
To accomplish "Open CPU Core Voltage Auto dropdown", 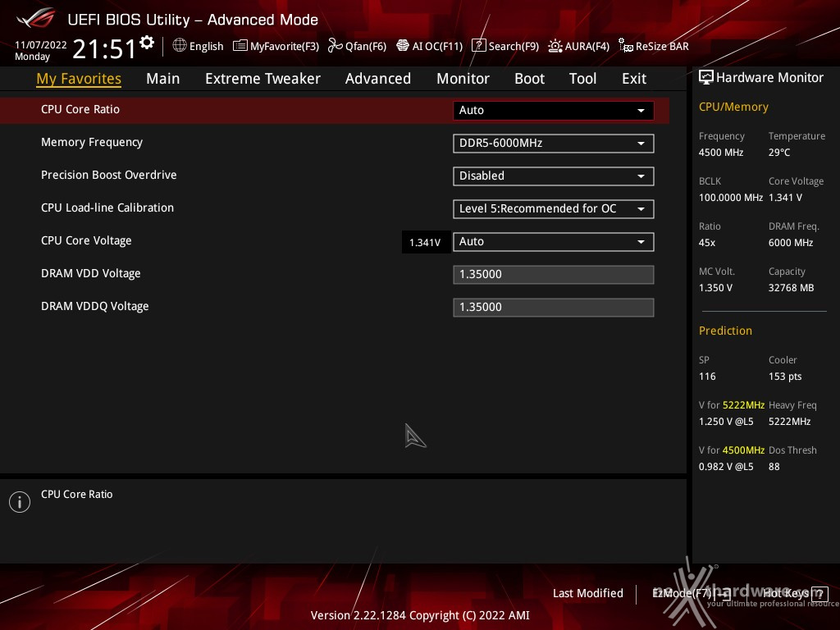I will 553,242.
